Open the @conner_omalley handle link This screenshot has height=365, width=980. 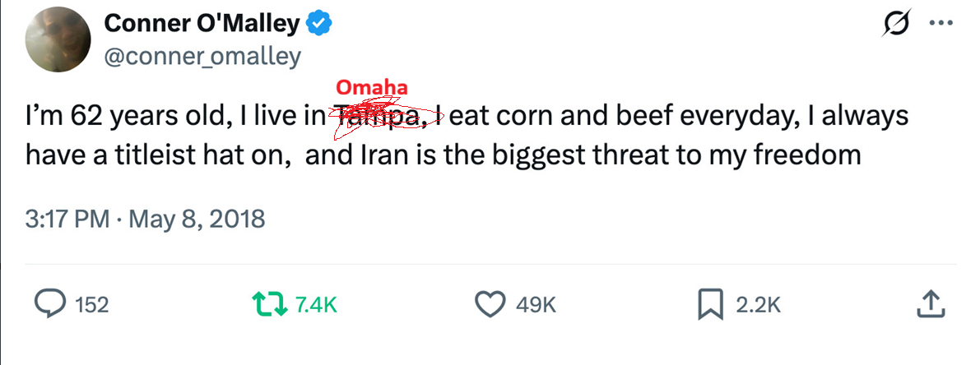[x=202, y=56]
